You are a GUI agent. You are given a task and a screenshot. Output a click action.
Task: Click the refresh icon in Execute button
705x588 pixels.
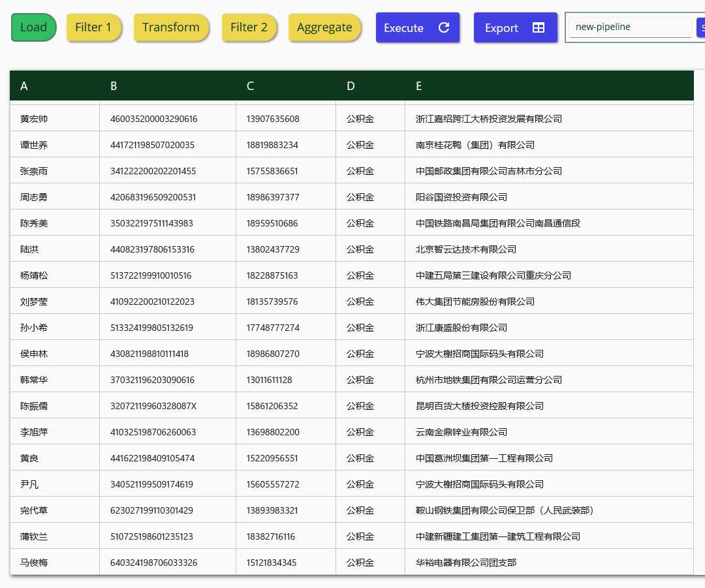[444, 27]
